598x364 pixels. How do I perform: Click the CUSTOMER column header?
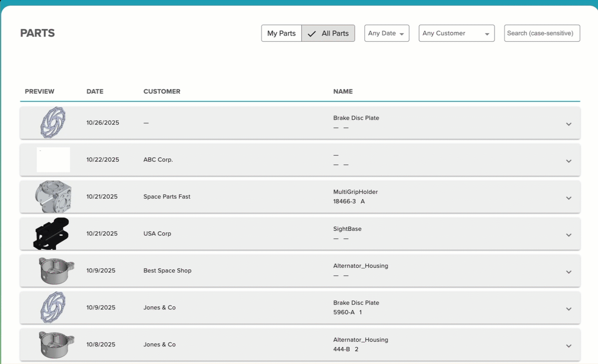tap(162, 91)
